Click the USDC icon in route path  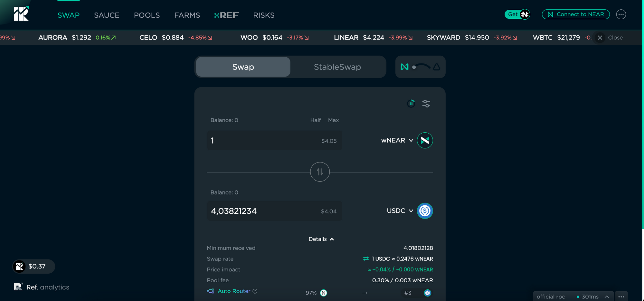[x=428, y=293]
